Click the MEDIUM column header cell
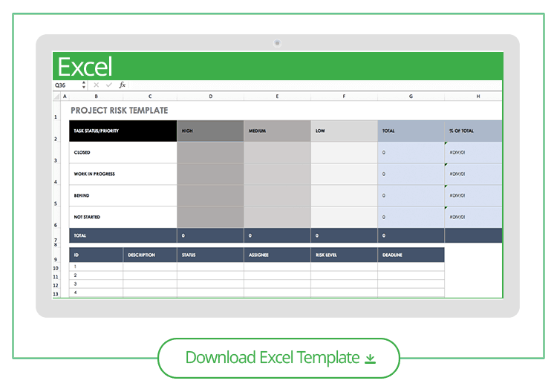554x392 pixels. (277, 131)
